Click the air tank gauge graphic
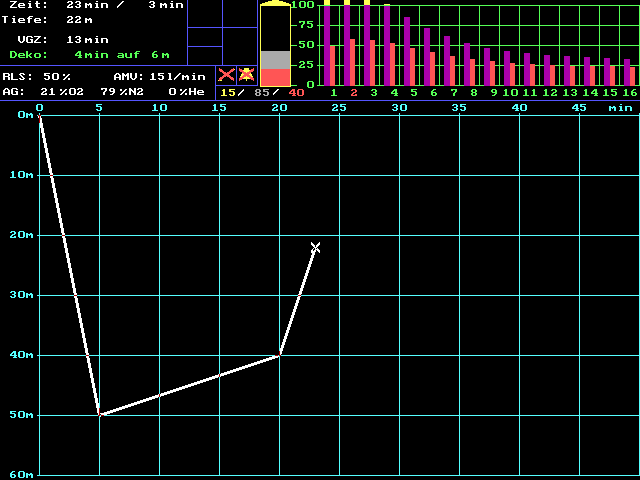Viewport: 640px width, 480px height. (x=275, y=46)
